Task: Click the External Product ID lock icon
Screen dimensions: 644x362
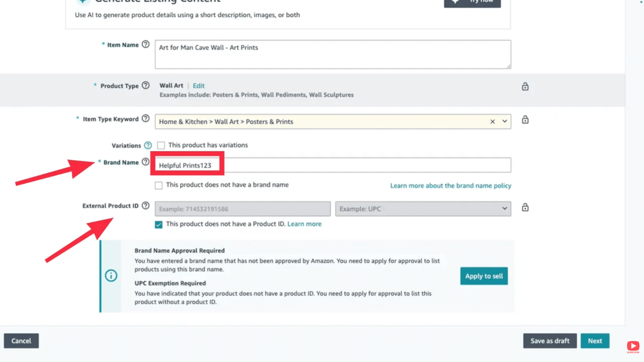Action: click(525, 208)
